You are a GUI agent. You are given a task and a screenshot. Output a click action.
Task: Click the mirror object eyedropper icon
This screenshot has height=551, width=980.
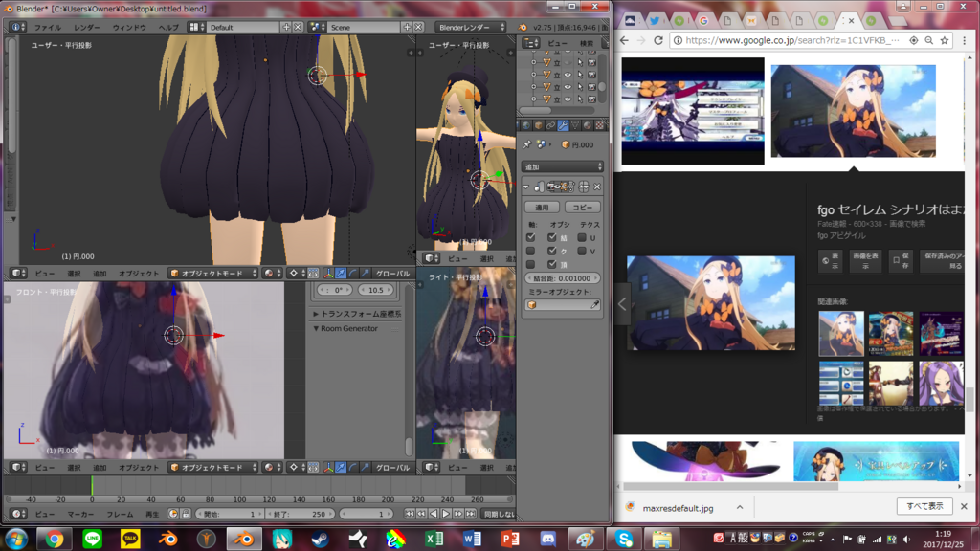pyautogui.click(x=595, y=305)
